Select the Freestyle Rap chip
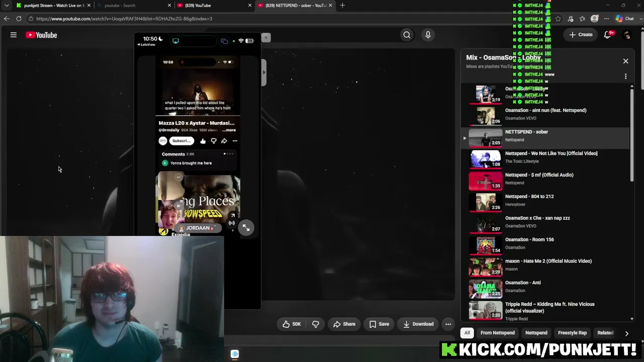 pyautogui.click(x=573, y=333)
